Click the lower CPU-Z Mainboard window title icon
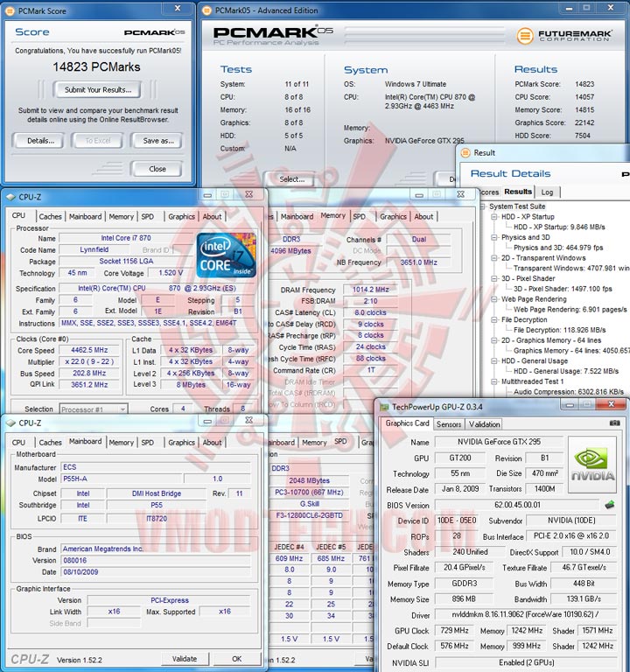630x672 pixels. pos(10,423)
